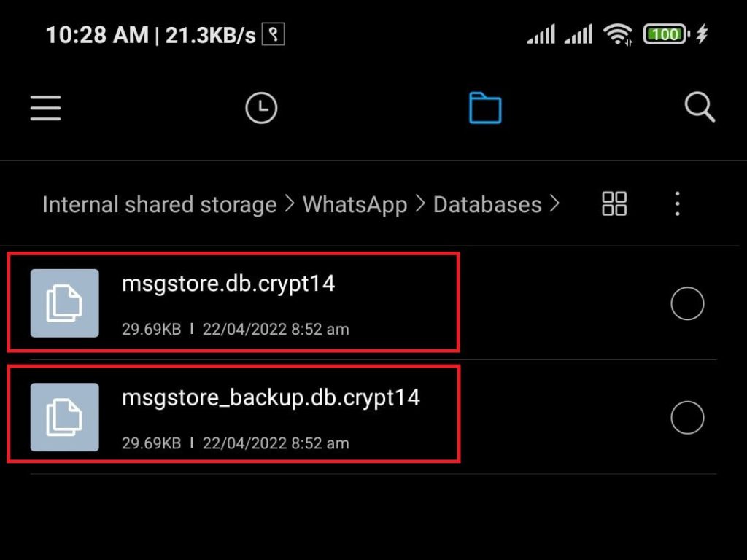The width and height of the screenshot is (747, 560).
Task: Switch to the Recent files clock tab
Action: [x=261, y=108]
